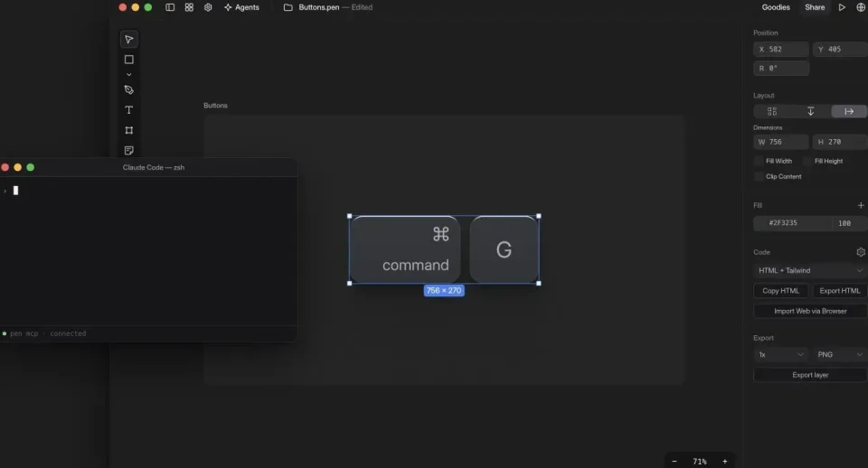
Task: Open settings gear in title bar
Action: [x=208, y=7]
